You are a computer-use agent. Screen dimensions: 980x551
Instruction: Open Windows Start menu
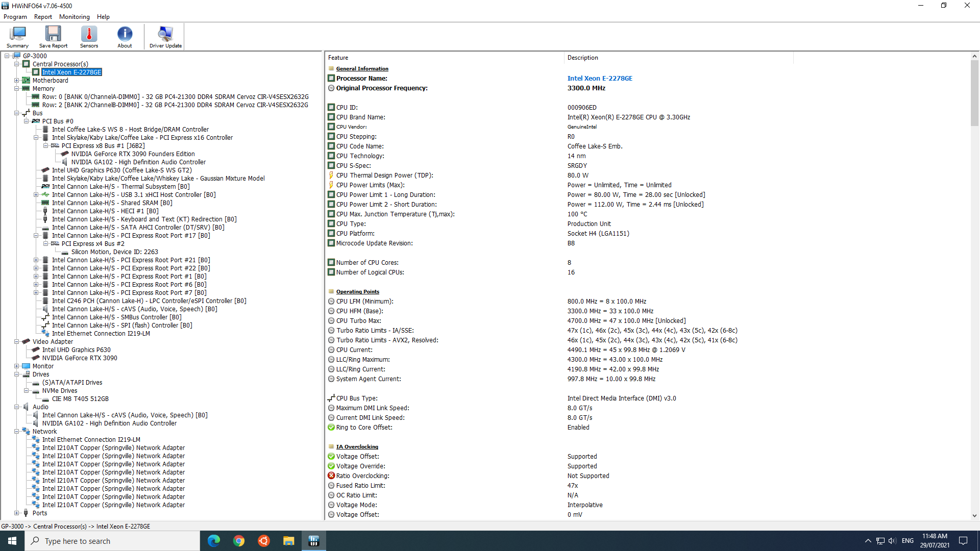(12, 541)
